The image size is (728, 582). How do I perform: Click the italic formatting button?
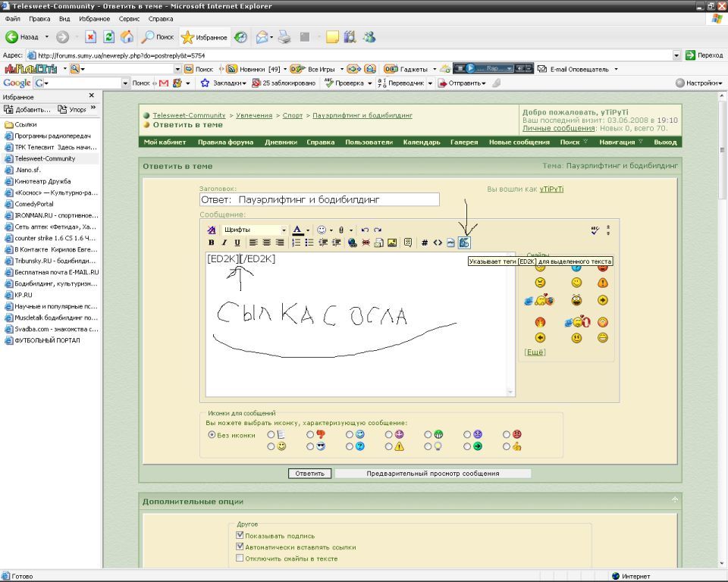coord(224,242)
